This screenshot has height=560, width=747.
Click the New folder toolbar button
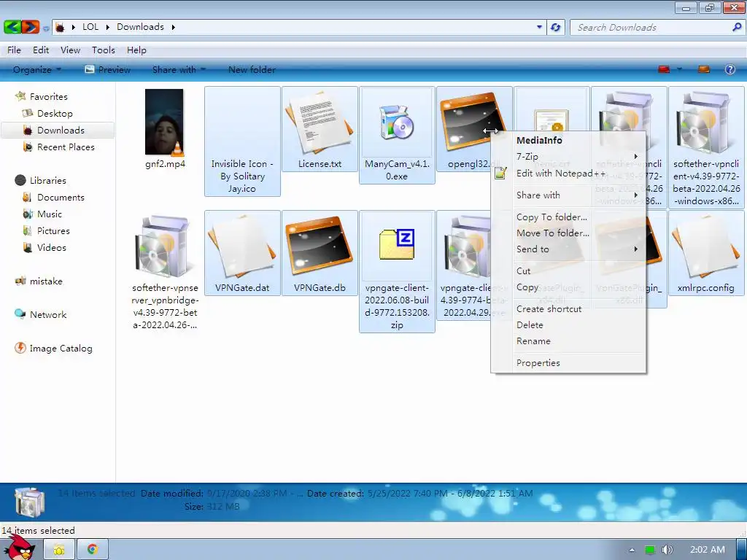252,69
